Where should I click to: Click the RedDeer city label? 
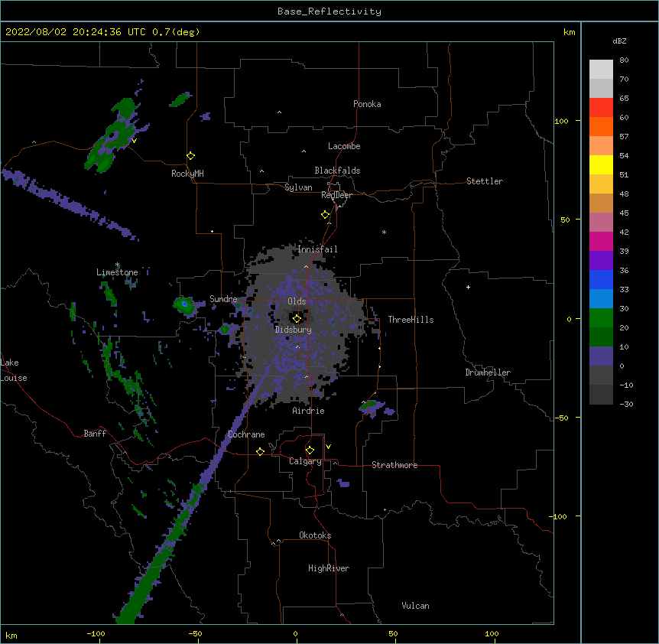tap(336, 195)
